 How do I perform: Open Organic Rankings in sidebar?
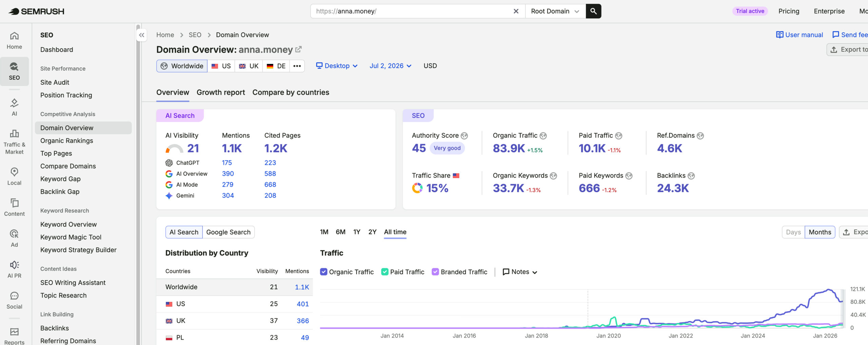point(66,140)
